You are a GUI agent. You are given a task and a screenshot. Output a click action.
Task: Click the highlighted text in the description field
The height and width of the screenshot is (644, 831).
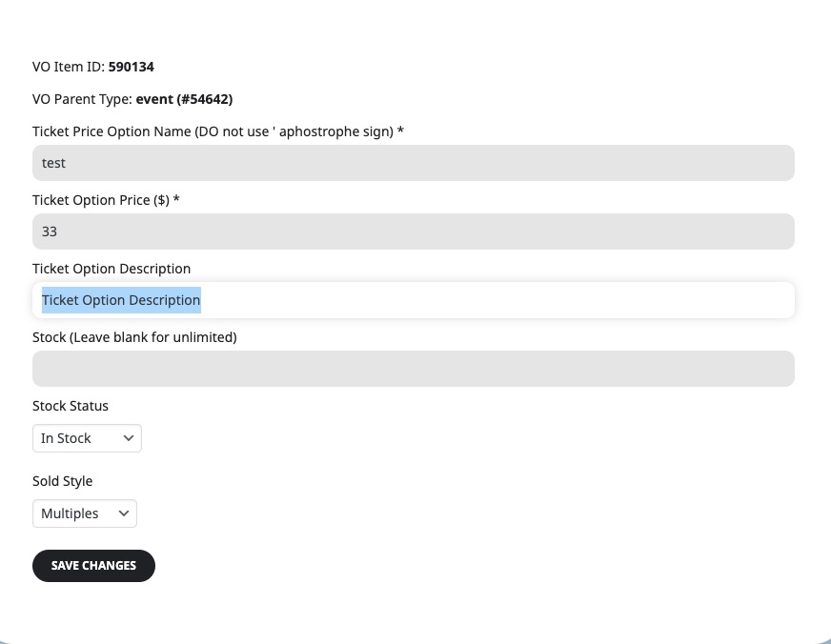pos(121,300)
